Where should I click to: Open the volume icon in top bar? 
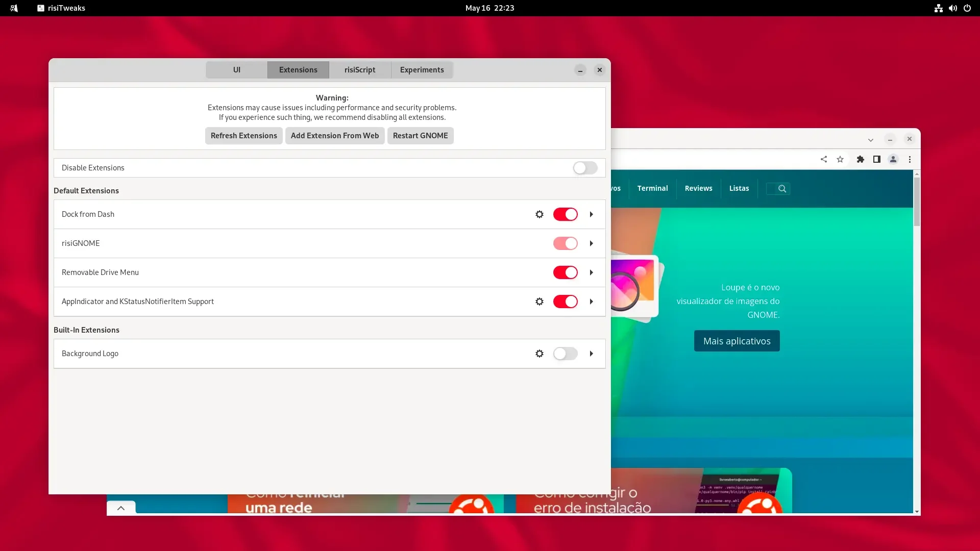pyautogui.click(x=953, y=8)
